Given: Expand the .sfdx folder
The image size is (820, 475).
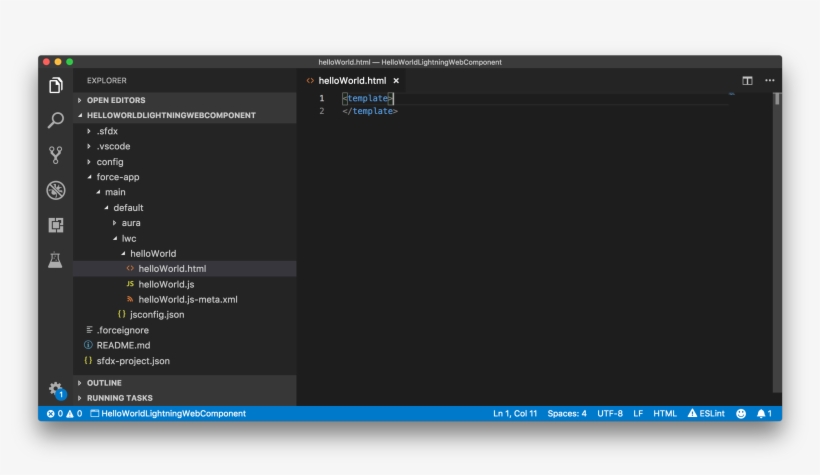Looking at the screenshot, I should [x=185, y=131].
